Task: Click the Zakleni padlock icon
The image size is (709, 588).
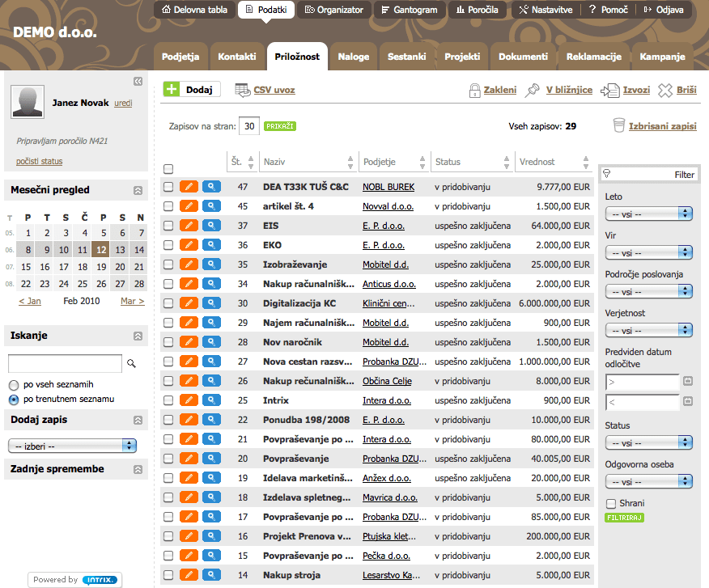Action: coord(474,91)
